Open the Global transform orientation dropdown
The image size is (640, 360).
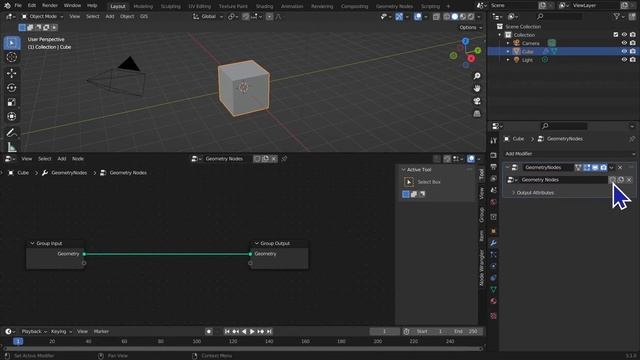click(x=208, y=17)
